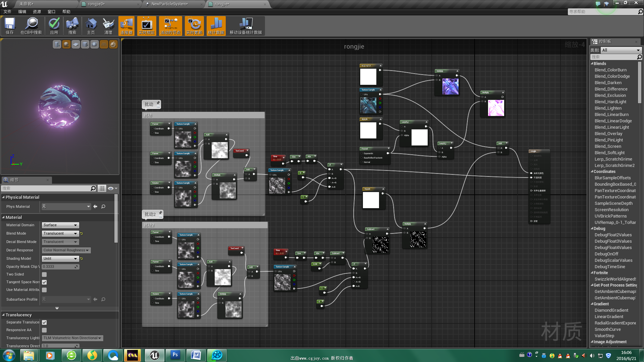Viewport: 644px width, 362px height.
Task: Click the Phys Material browse magnifier icon
Action: 103,206
